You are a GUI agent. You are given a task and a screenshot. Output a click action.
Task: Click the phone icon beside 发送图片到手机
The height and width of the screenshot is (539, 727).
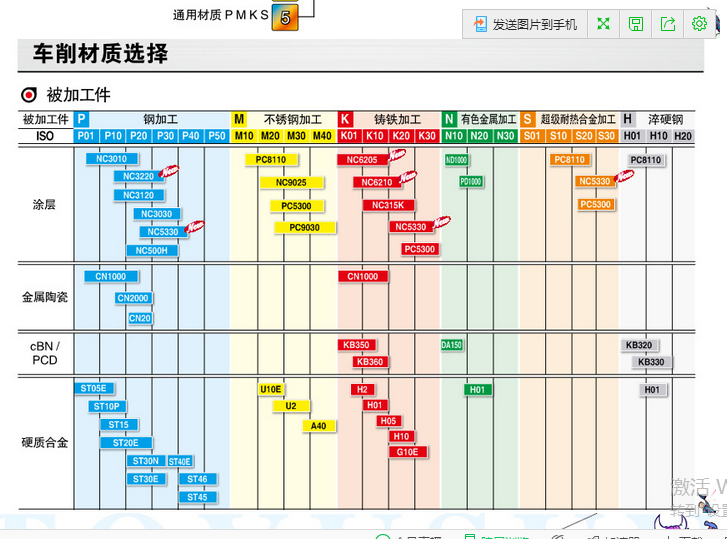pyautogui.click(x=481, y=24)
